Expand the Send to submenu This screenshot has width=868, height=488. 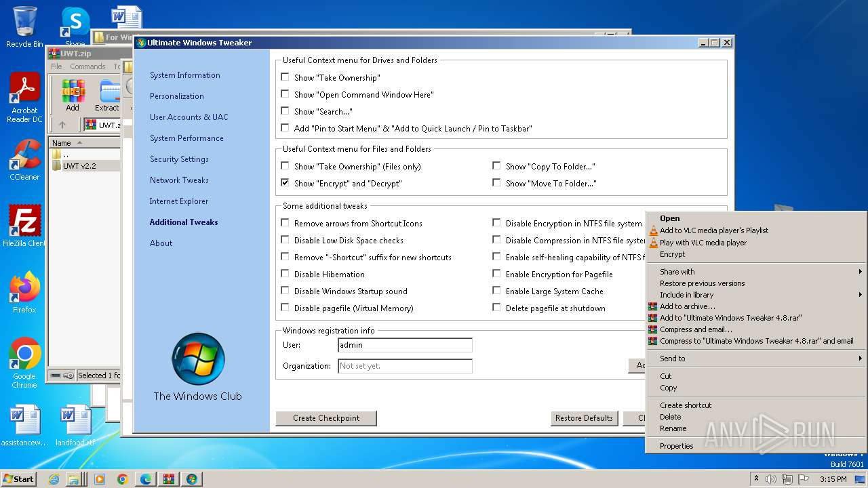coord(755,359)
